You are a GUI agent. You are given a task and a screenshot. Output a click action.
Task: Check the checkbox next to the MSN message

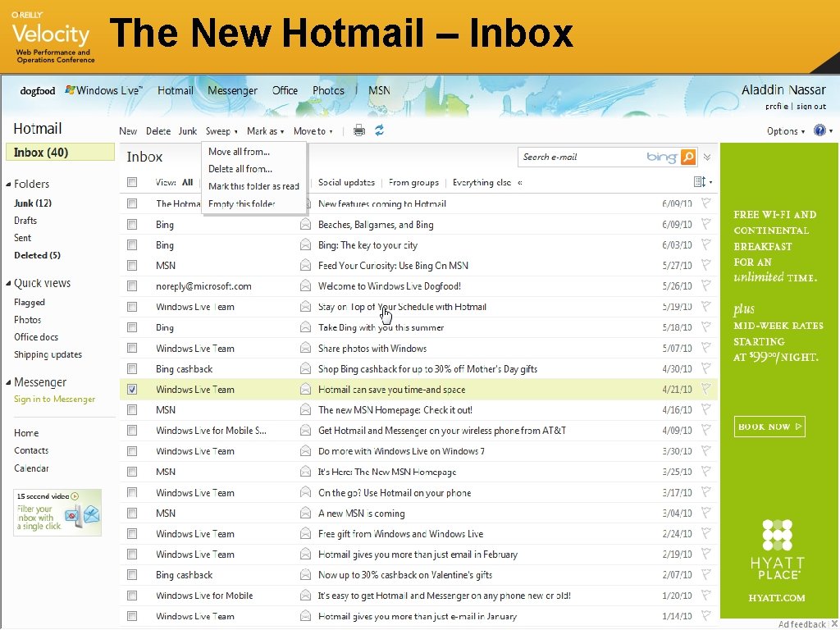[132, 265]
